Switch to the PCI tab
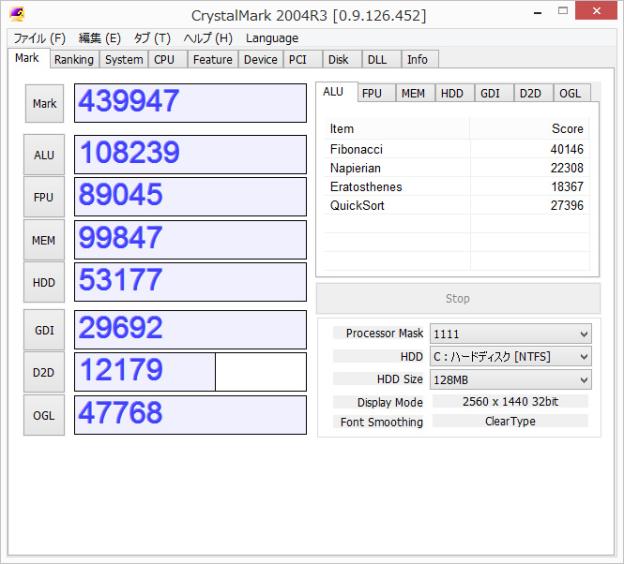Screen dimensions: 624x564 [302, 59]
